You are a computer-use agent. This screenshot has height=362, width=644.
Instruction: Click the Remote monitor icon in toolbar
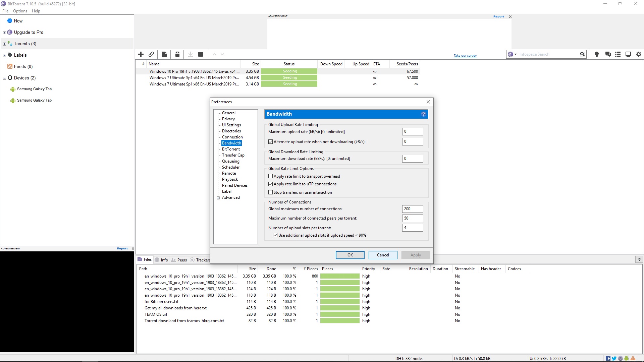coord(628,54)
